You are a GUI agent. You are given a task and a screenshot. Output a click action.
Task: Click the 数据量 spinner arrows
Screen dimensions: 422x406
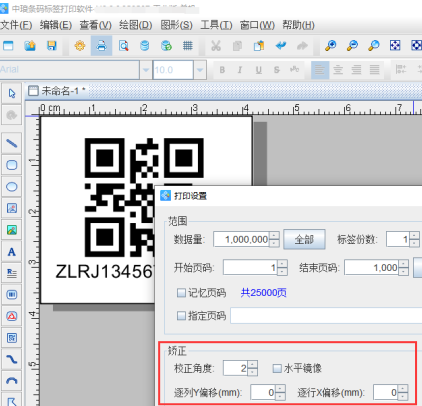click(x=274, y=239)
